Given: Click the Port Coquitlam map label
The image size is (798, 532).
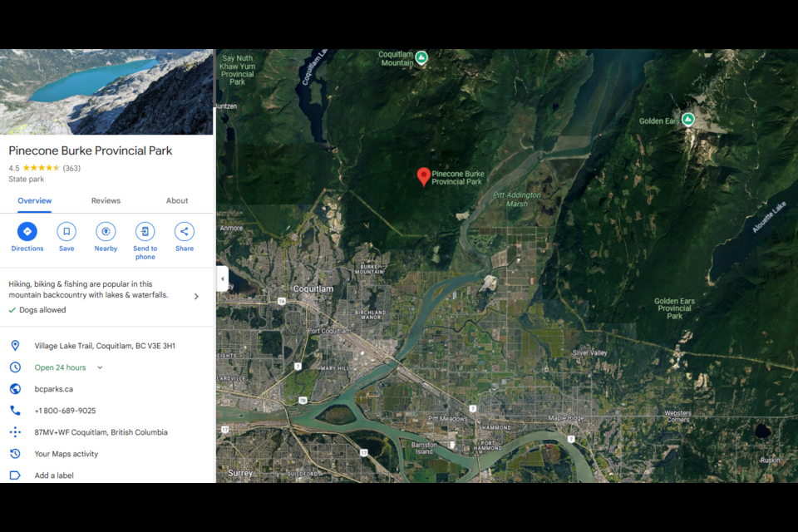Looking at the screenshot, I should [x=329, y=331].
